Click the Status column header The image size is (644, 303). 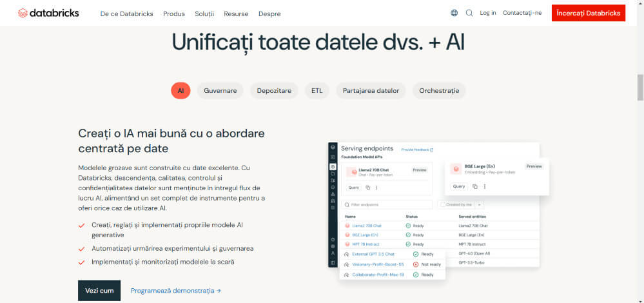[x=411, y=217]
